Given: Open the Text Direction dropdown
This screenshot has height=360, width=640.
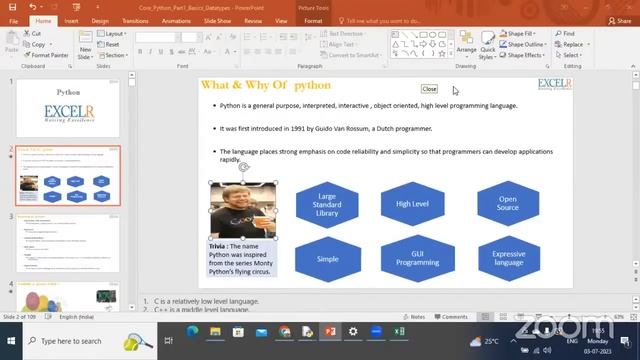Looking at the screenshot, I should (343, 33).
